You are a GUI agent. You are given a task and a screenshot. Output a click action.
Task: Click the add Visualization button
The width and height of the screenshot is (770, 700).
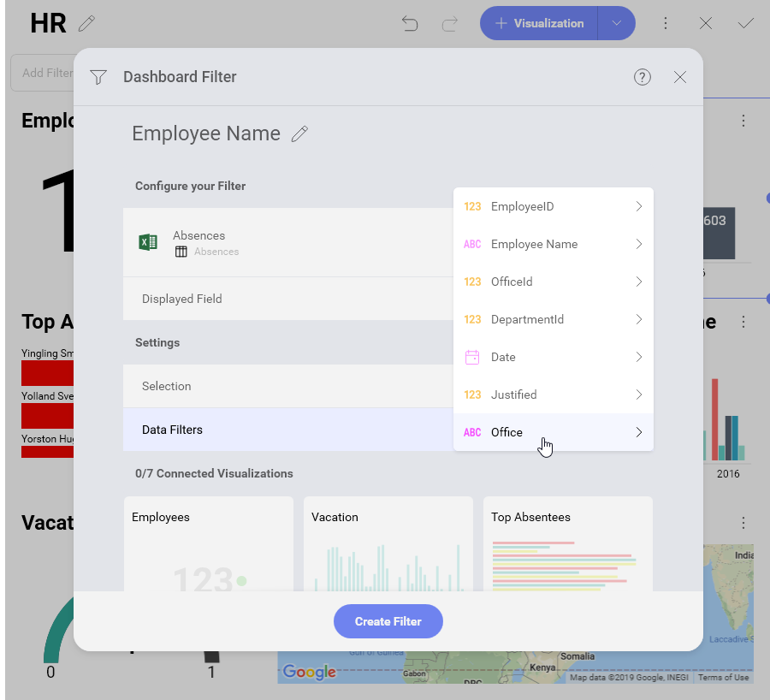pos(540,24)
